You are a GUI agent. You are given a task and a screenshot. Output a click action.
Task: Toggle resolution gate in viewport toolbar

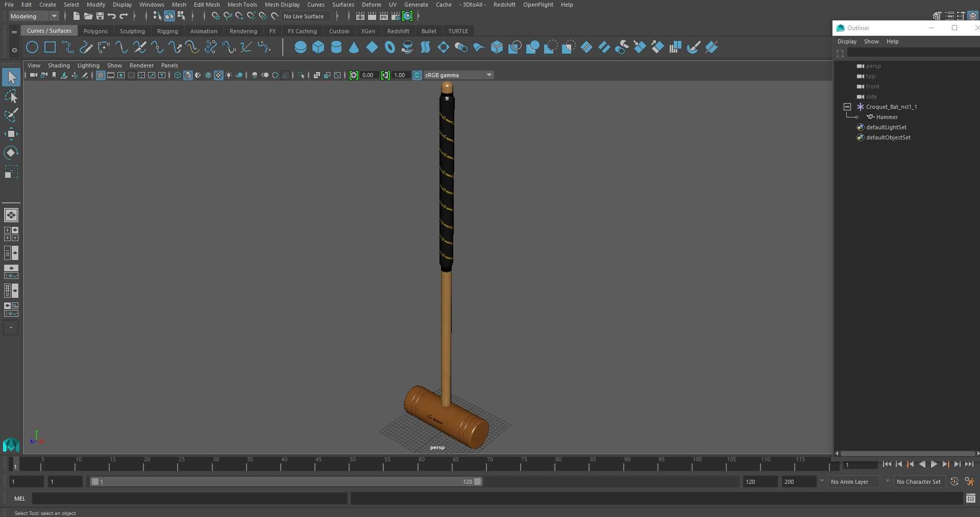tap(121, 75)
